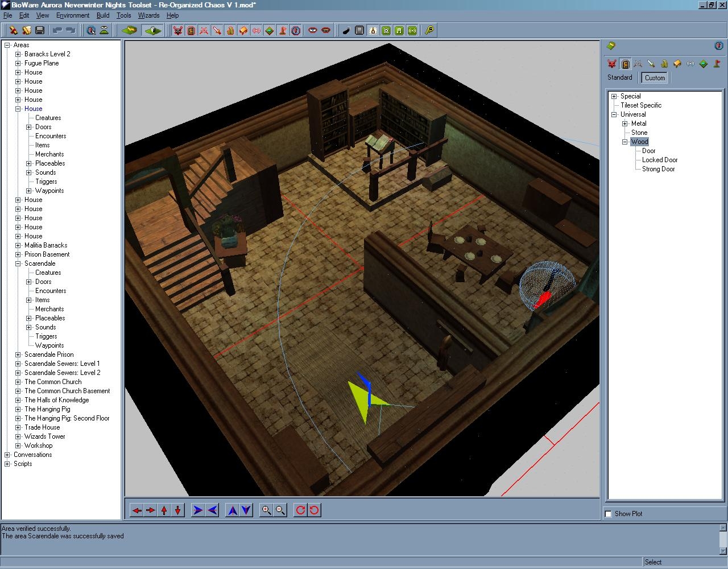Expand the Metal door category
Image resolution: width=728 pixels, height=569 pixels.
pos(625,123)
